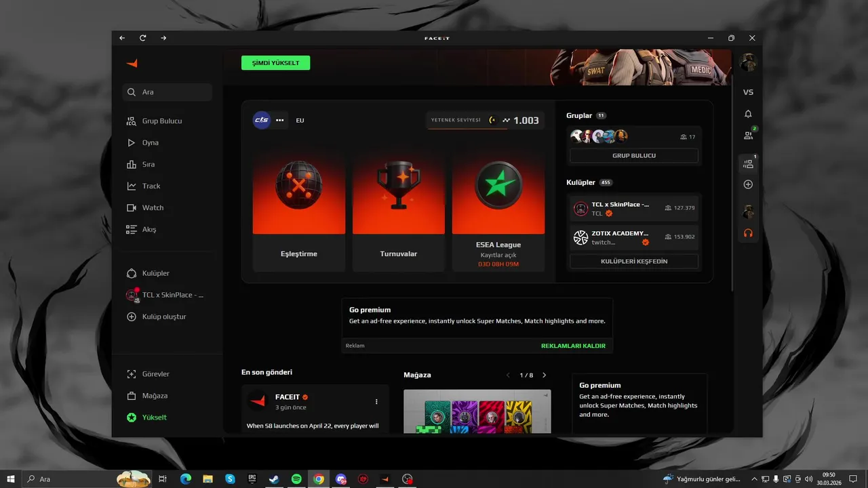Click the orange headset icon
Viewport: 868px width, 488px height.
coord(748,233)
